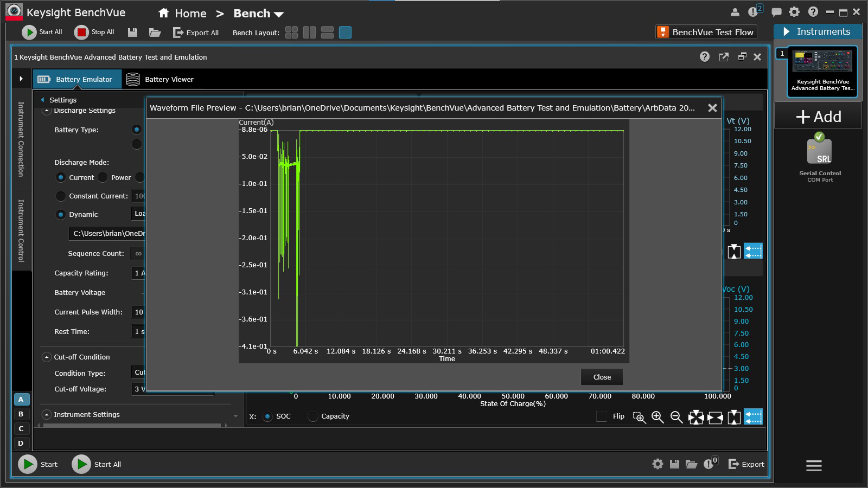
Task: Open the notifications alert icon with badge 2
Action: coord(755,11)
